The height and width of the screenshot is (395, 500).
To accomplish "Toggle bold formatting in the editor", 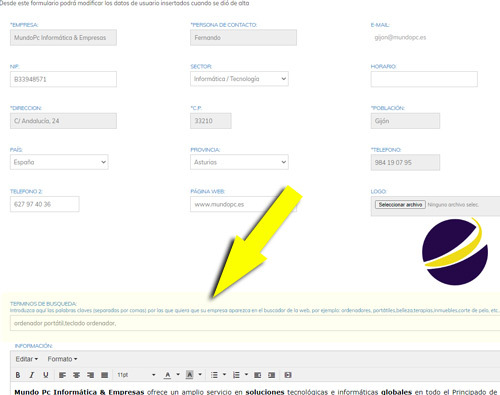I will [x=18, y=375].
